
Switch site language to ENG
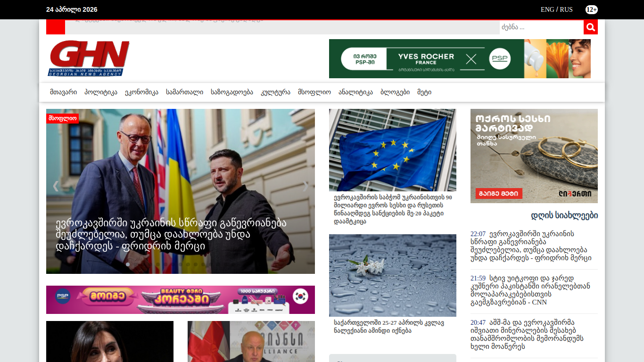click(x=547, y=9)
